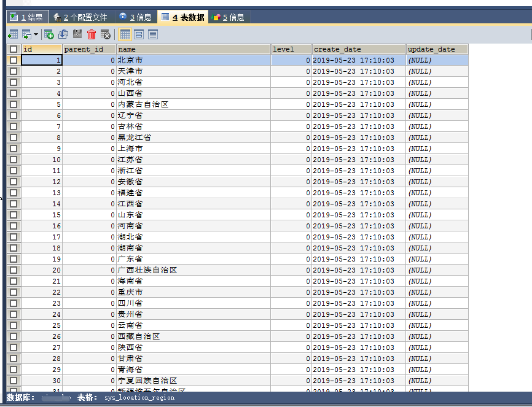Switch to the 5 信息 tab

coord(228,17)
